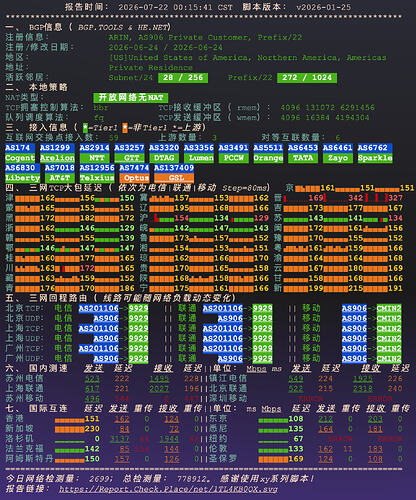Select the '悉尼' international row label
The height and width of the screenshot is (500, 416).
(x=218, y=429)
